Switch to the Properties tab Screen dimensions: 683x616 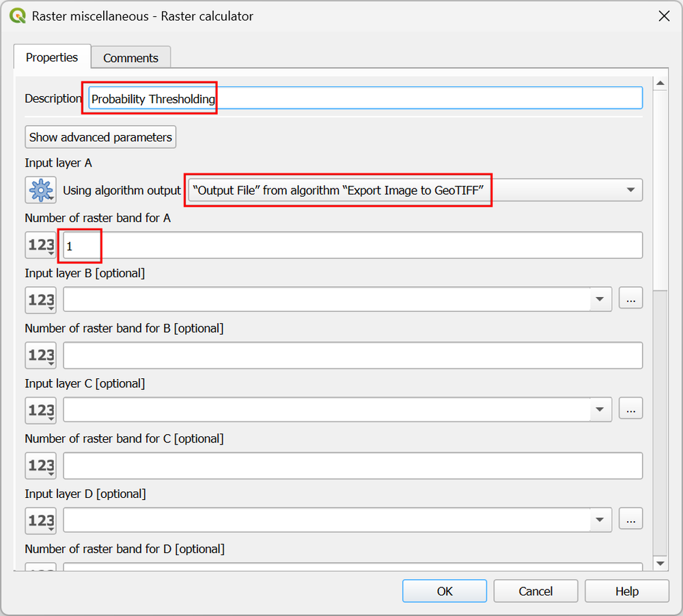pyautogui.click(x=52, y=57)
